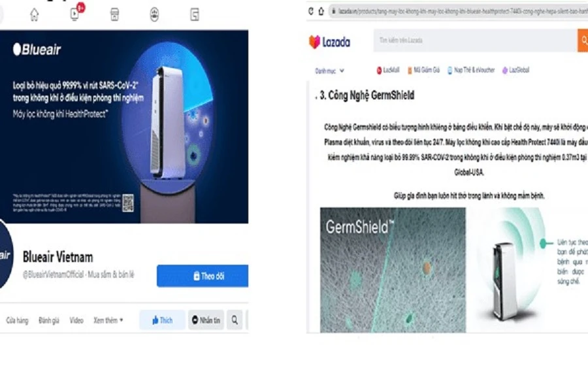Open the Cửa hàng tab
588x366 pixels.
[17, 320]
